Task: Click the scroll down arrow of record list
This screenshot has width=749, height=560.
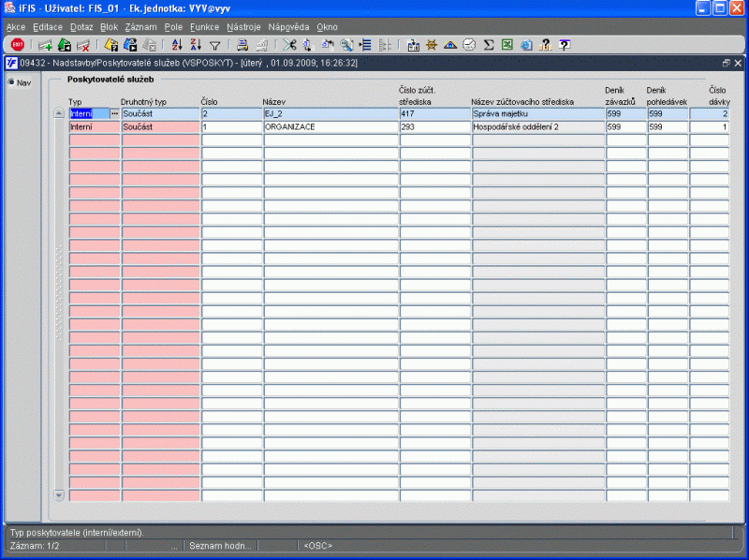Action: click(x=59, y=495)
